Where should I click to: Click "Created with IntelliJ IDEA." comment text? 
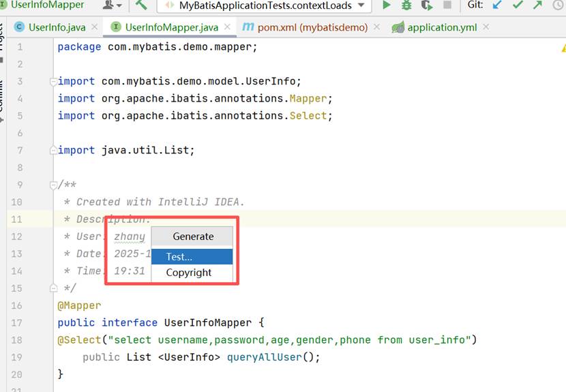pos(160,202)
